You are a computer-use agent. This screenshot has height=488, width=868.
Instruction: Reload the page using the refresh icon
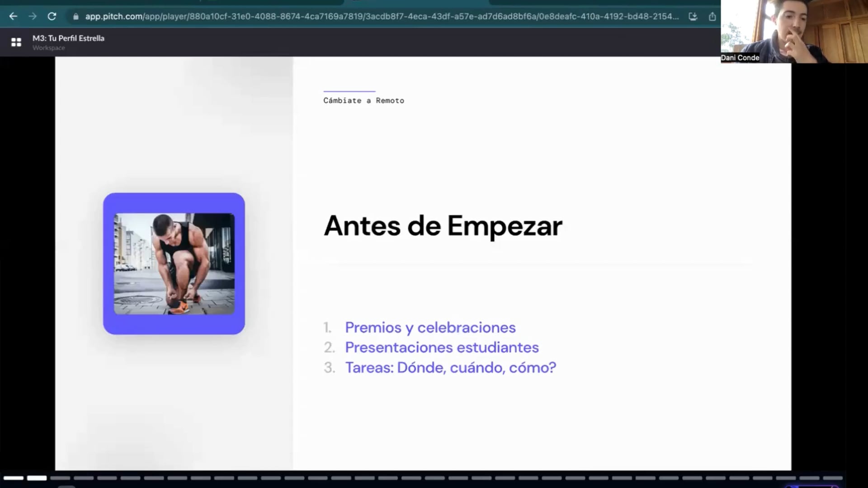pos(52,16)
